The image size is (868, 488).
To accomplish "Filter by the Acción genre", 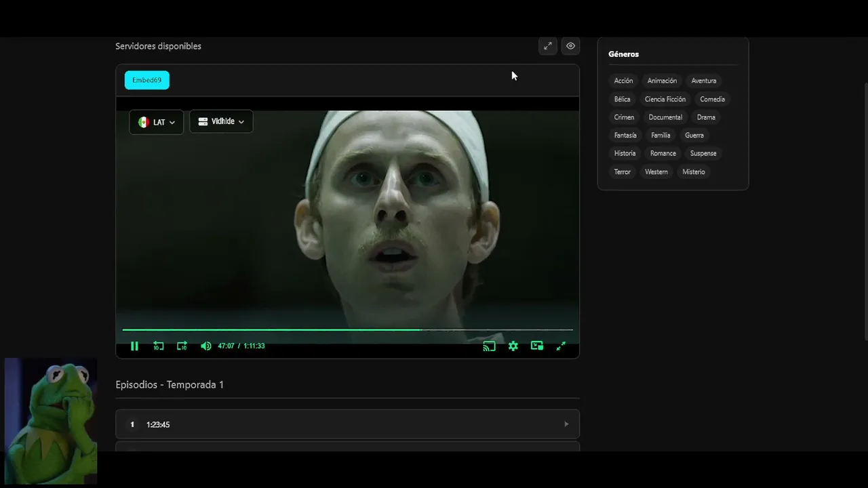I will (x=623, y=81).
